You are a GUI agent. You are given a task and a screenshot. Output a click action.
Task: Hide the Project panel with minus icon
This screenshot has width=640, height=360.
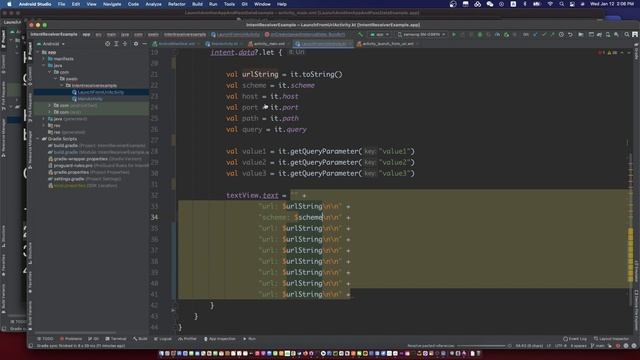[x=144, y=44]
